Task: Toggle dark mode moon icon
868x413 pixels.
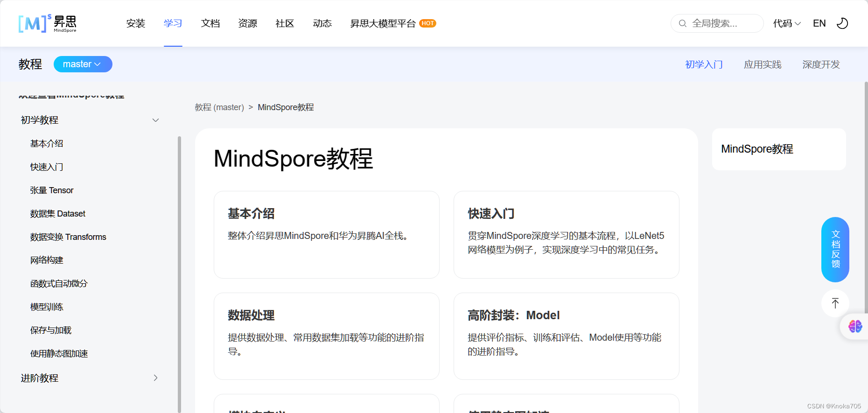Action: point(842,23)
